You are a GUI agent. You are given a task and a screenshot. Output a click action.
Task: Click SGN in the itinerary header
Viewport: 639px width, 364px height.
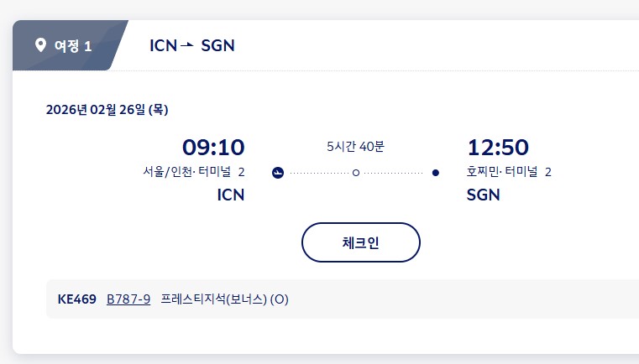click(x=217, y=45)
